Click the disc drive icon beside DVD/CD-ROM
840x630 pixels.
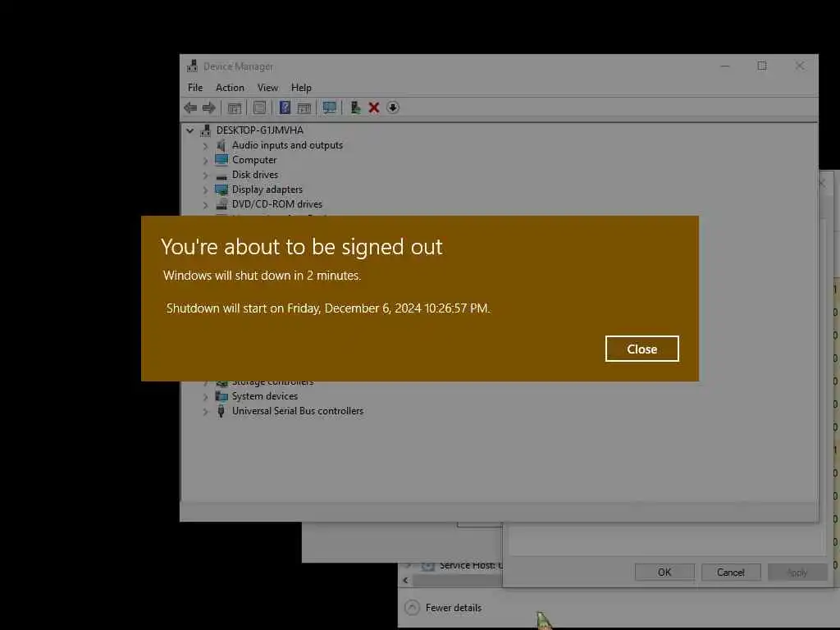pyautogui.click(x=221, y=204)
